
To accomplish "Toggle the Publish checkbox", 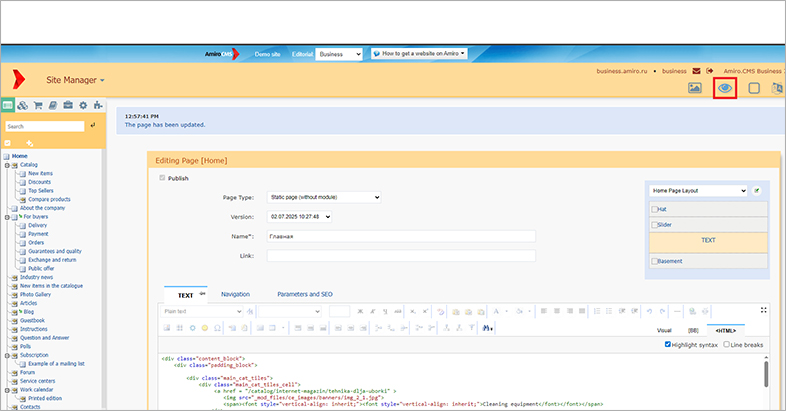I will tap(163, 178).
